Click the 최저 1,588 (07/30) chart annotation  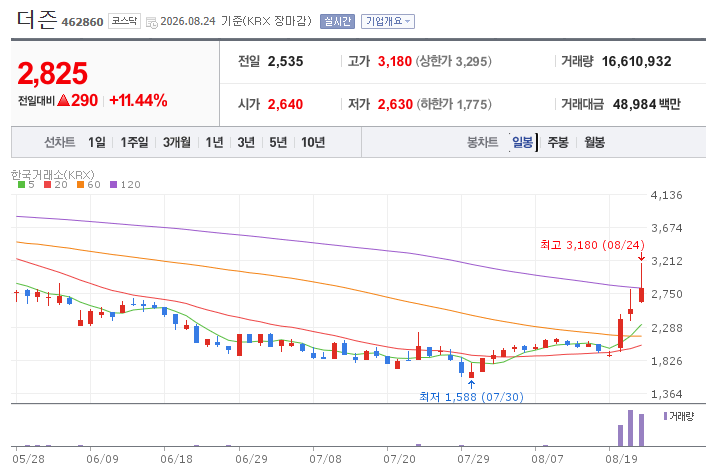coord(471,397)
